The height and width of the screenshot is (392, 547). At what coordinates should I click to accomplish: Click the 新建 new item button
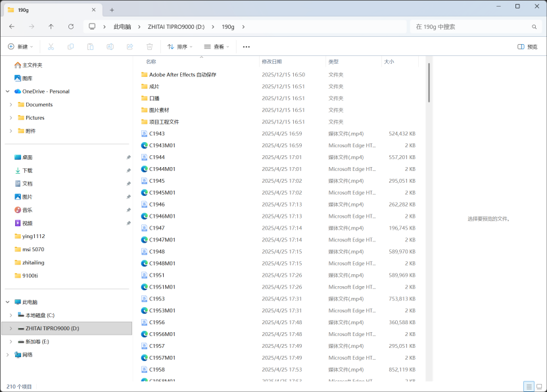click(x=20, y=47)
